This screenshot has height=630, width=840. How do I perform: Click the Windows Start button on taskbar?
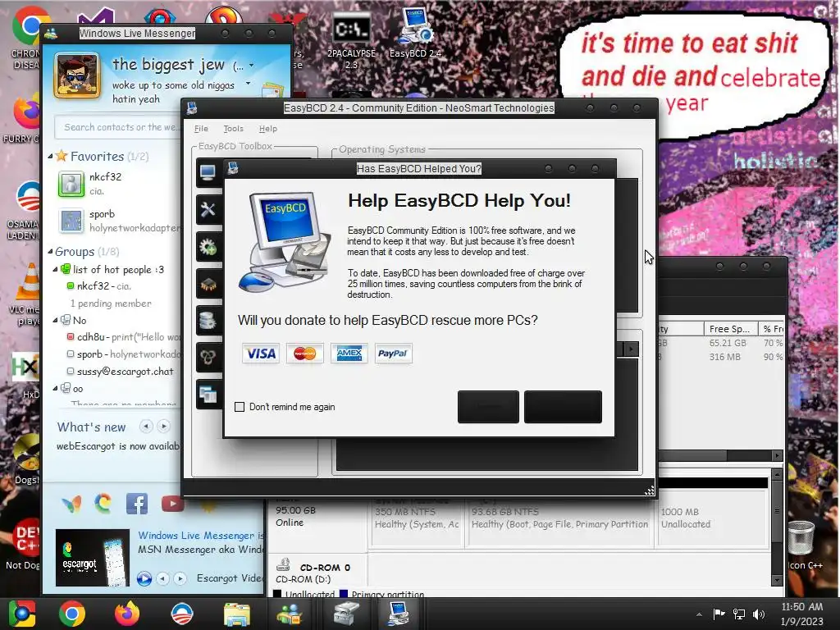point(21,614)
